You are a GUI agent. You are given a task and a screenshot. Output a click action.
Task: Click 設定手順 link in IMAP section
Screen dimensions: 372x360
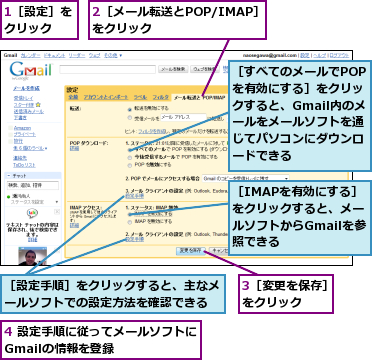(135, 239)
